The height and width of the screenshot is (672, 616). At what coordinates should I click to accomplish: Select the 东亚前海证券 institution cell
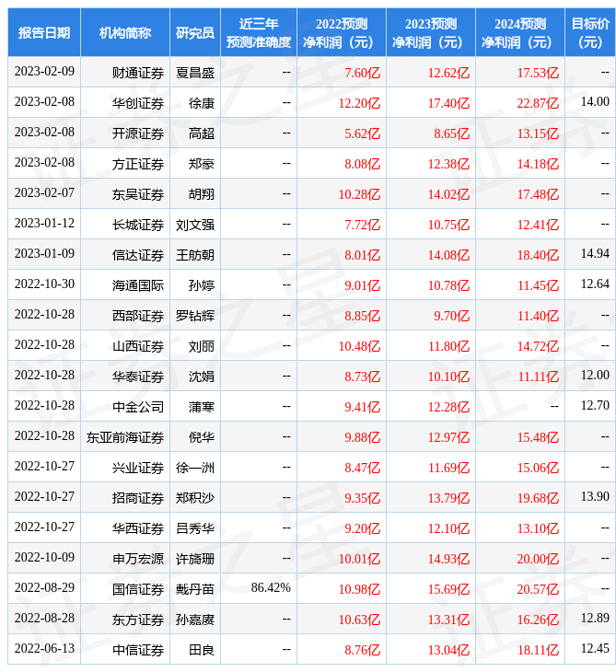coord(125,436)
